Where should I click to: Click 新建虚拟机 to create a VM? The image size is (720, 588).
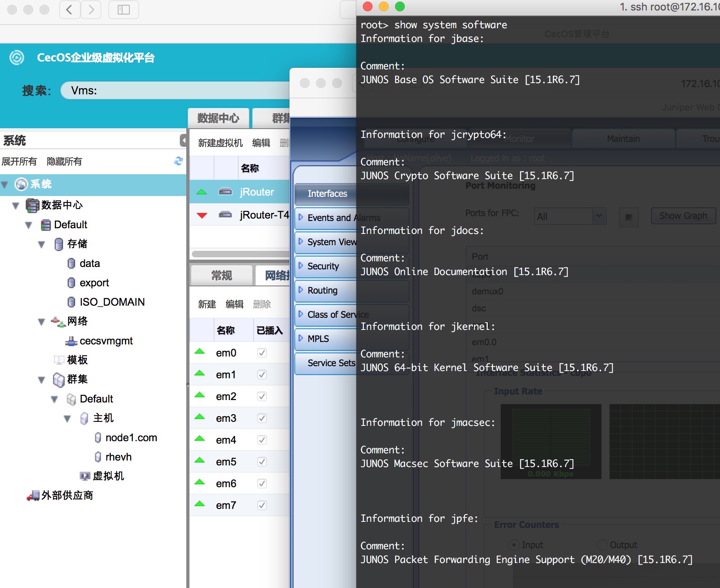[220, 143]
